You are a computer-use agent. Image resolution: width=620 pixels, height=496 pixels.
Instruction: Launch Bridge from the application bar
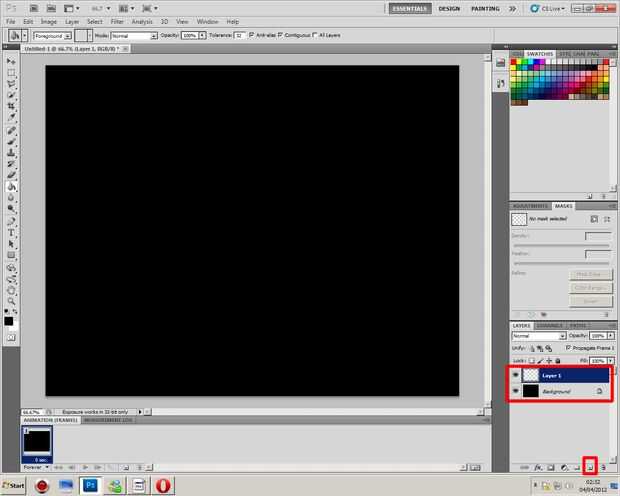coord(34,8)
